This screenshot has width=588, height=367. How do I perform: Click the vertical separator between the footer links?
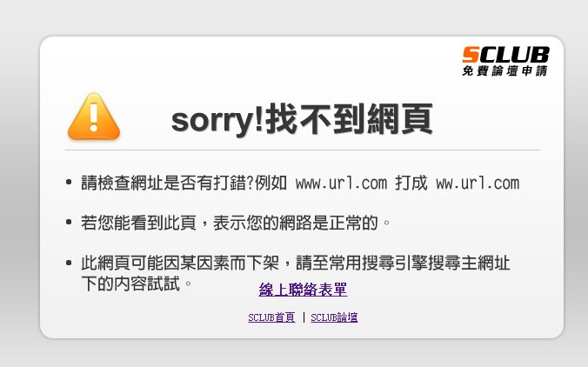[x=304, y=317]
